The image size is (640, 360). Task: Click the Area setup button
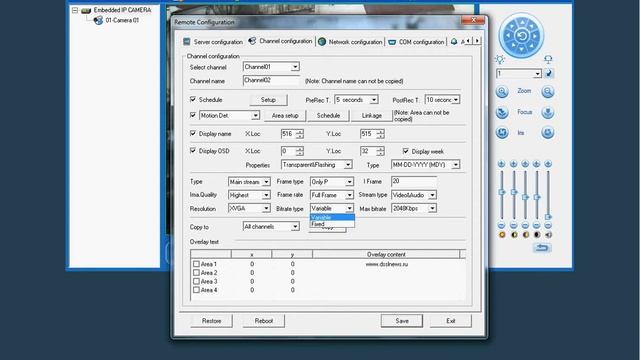285,116
